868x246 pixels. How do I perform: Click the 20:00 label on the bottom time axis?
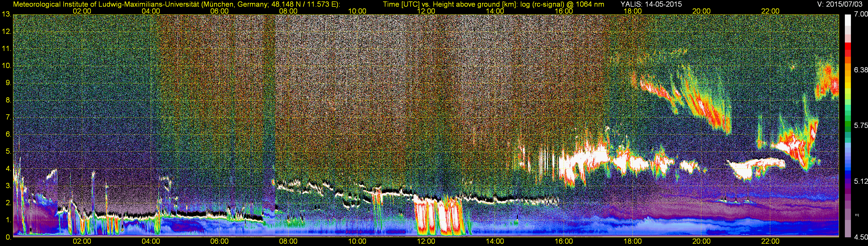[x=702, y=241]
